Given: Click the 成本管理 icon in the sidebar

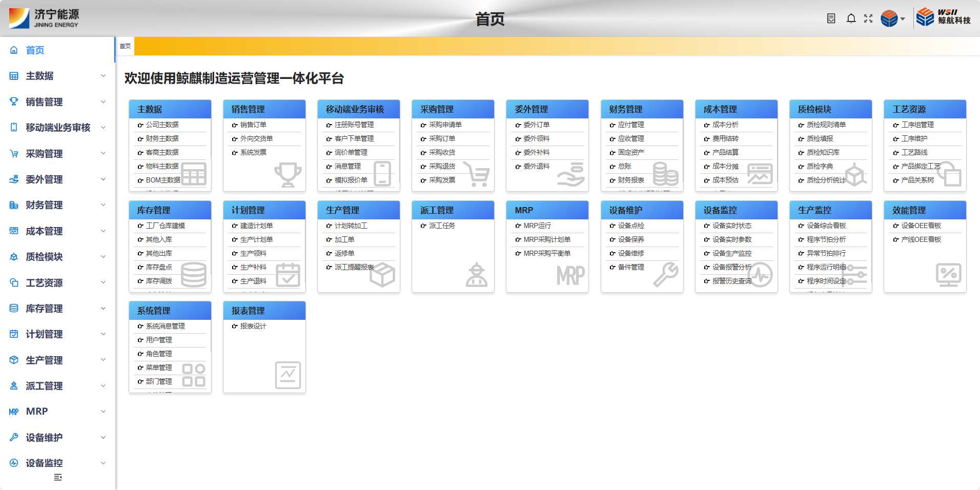Looking at the screenshot, I should coord(14,231).
